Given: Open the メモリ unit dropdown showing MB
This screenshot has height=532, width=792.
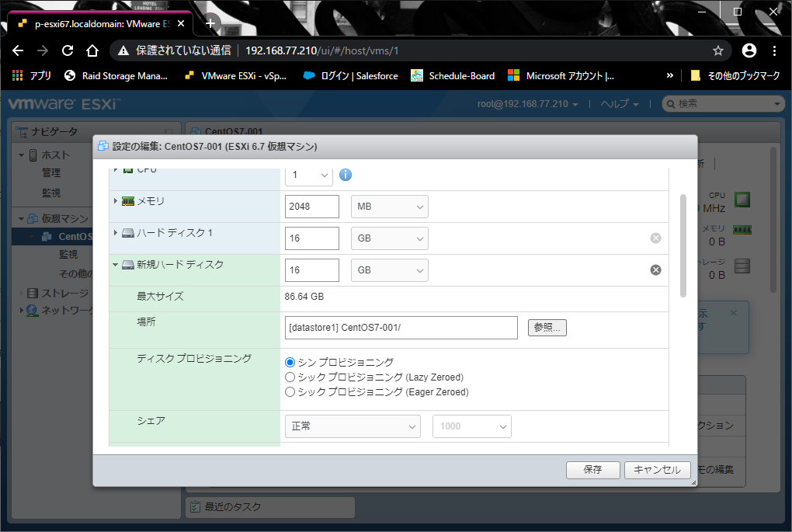Looking at the screenshot, I should pos(390,207).
